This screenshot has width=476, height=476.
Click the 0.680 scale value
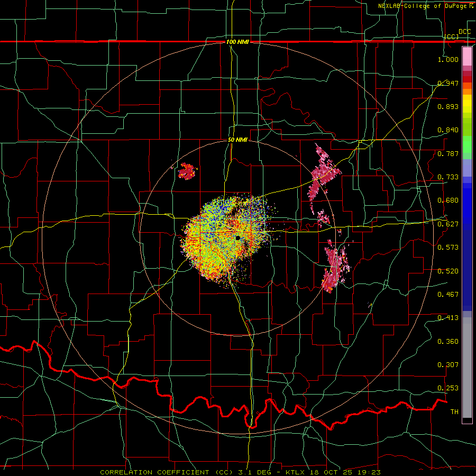[x=448, y=200]
